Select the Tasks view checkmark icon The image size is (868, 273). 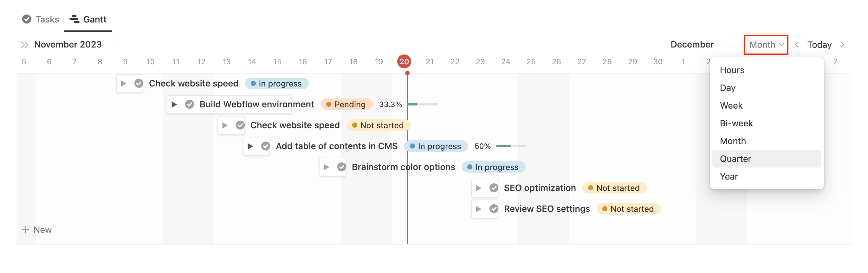27,19
